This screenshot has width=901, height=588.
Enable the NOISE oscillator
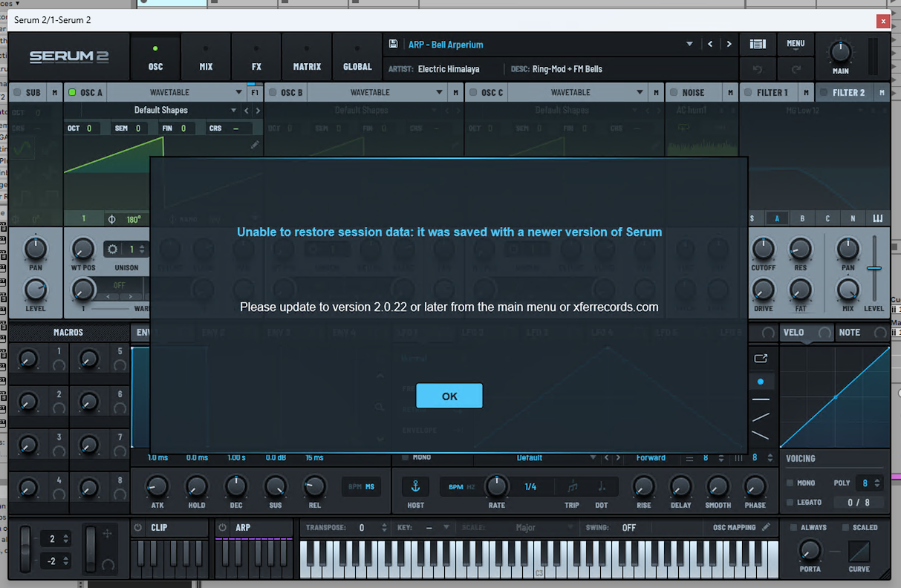click(674, 93)
